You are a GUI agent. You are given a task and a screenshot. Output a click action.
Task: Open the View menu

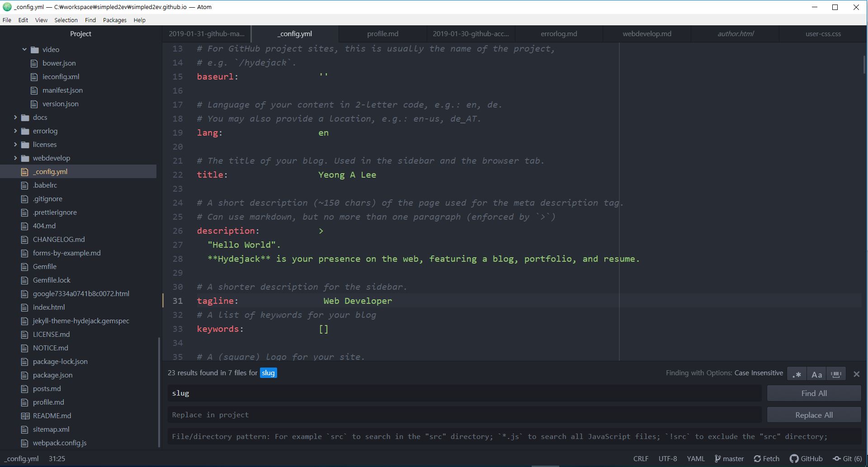click(x=41, y=20)
